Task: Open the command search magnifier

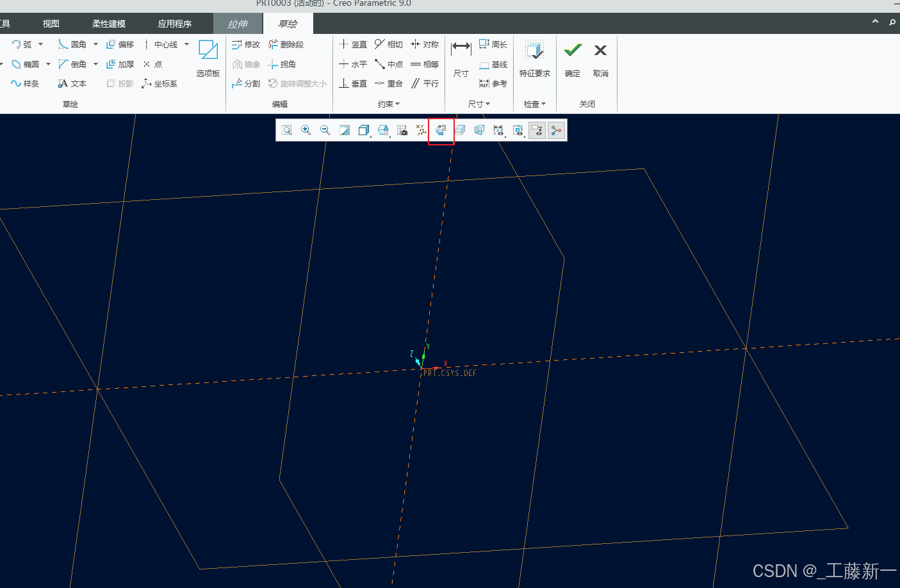Action: pyautogui.click(x=892, y=22)
